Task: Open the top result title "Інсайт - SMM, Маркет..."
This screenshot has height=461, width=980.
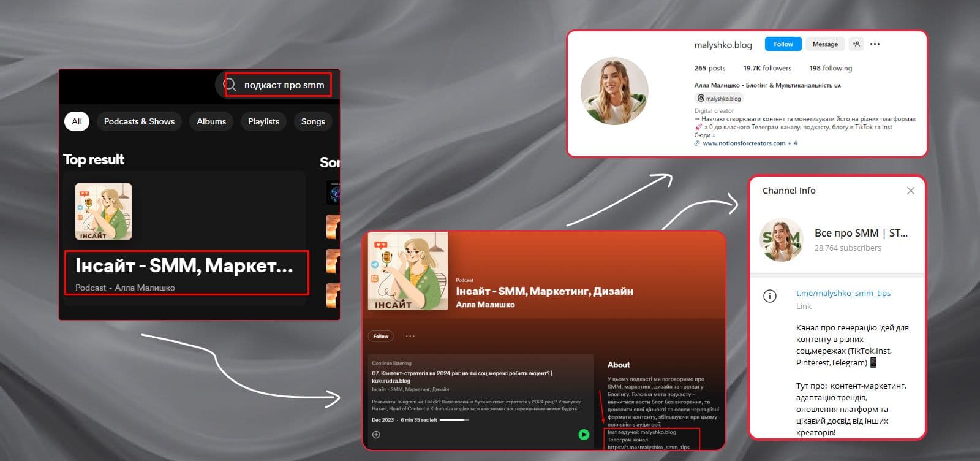Action: pyautogui.click(x=184, y=265)
